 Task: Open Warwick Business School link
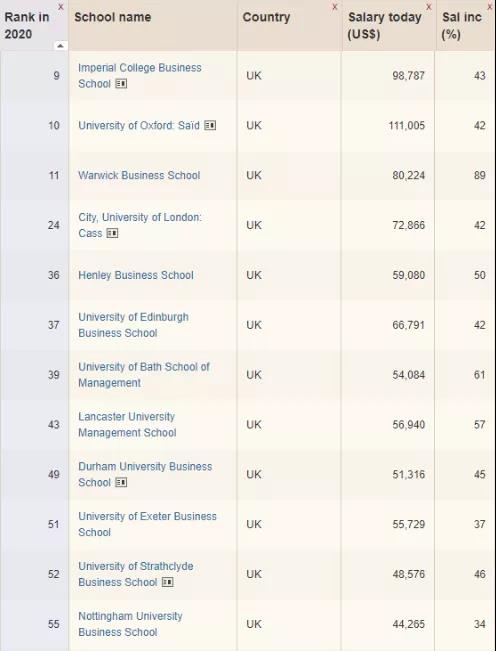[x=139, y=175]
